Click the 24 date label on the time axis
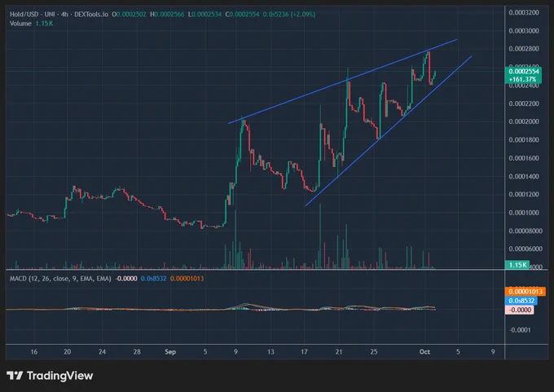This screenshot has width=554, height=392. coord(102,352)
